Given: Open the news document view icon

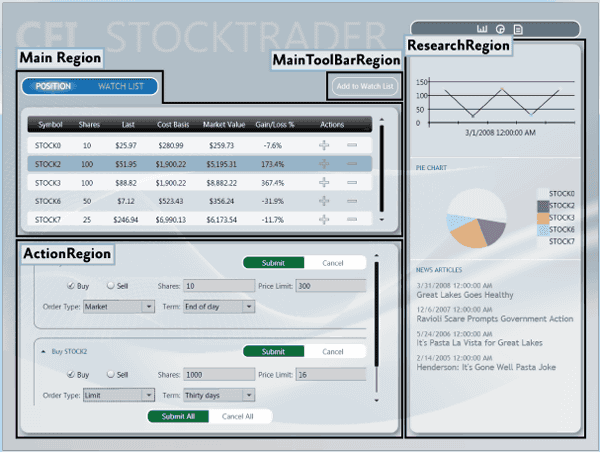Looking at the screenshot, I should tap(518, 29).
